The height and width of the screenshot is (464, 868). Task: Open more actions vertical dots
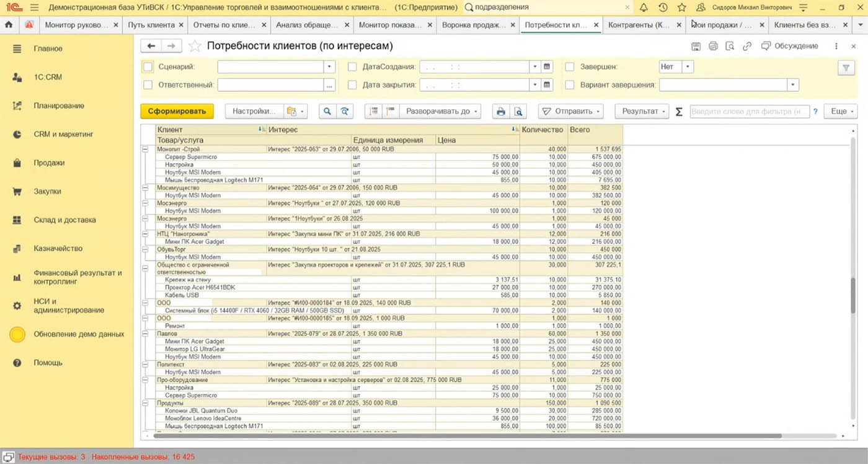836,46
